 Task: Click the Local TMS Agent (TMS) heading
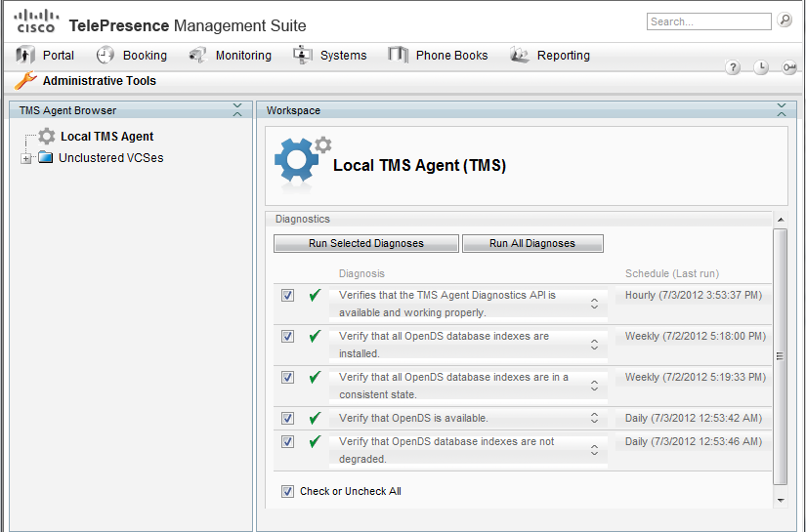[x=419, y=165]
